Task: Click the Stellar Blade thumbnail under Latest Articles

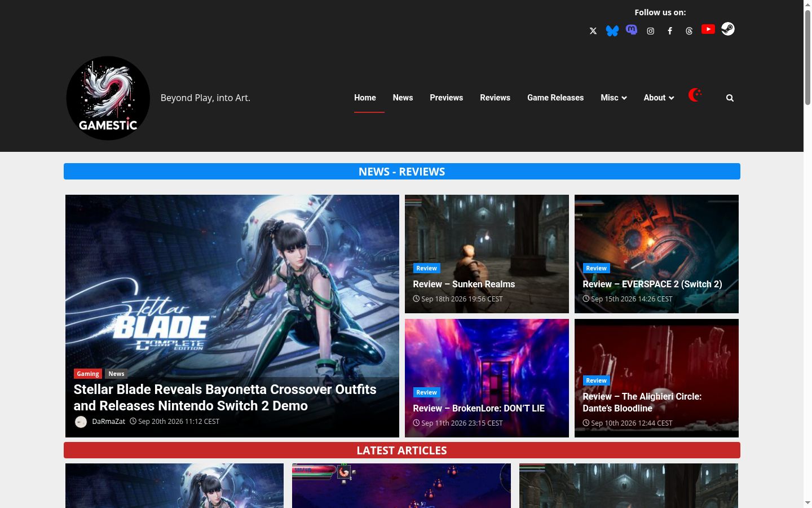Action: (x=175, y=485)
